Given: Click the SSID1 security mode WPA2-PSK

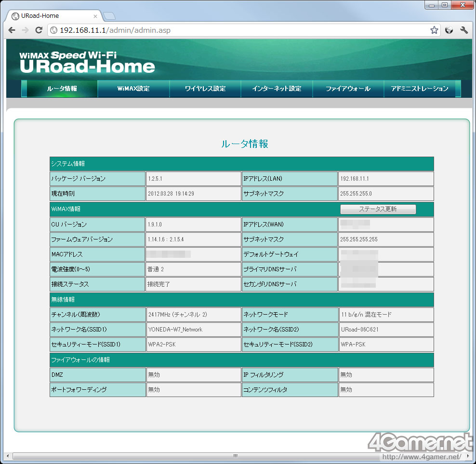Looking at the screenshot, I should click(x=162, y=345).
